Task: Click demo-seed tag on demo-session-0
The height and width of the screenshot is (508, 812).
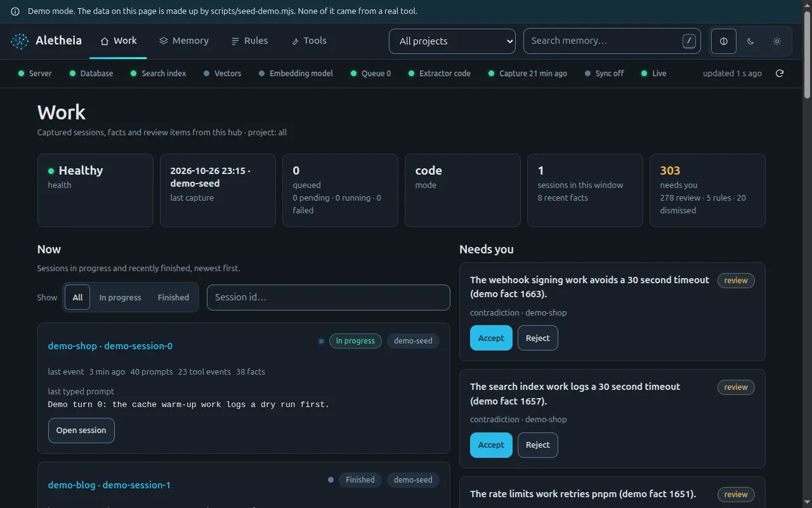Action: coord(413,341)
